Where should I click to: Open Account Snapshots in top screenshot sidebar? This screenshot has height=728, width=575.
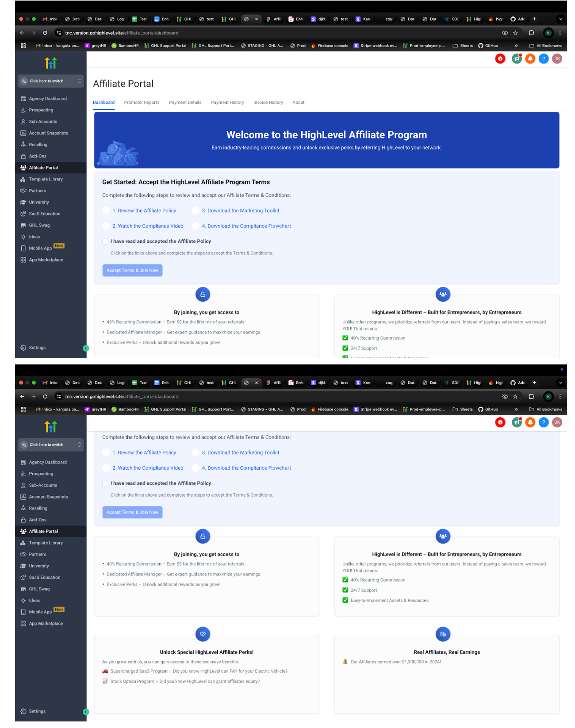(x=48, y=133)
